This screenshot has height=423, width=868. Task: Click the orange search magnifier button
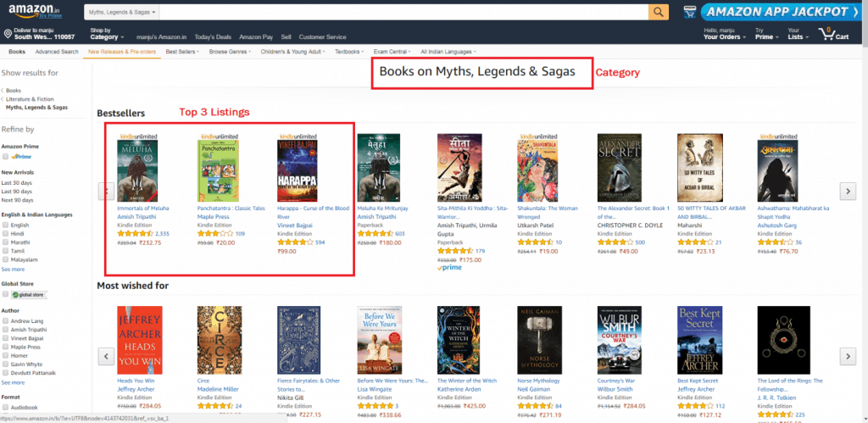[658, 12]
